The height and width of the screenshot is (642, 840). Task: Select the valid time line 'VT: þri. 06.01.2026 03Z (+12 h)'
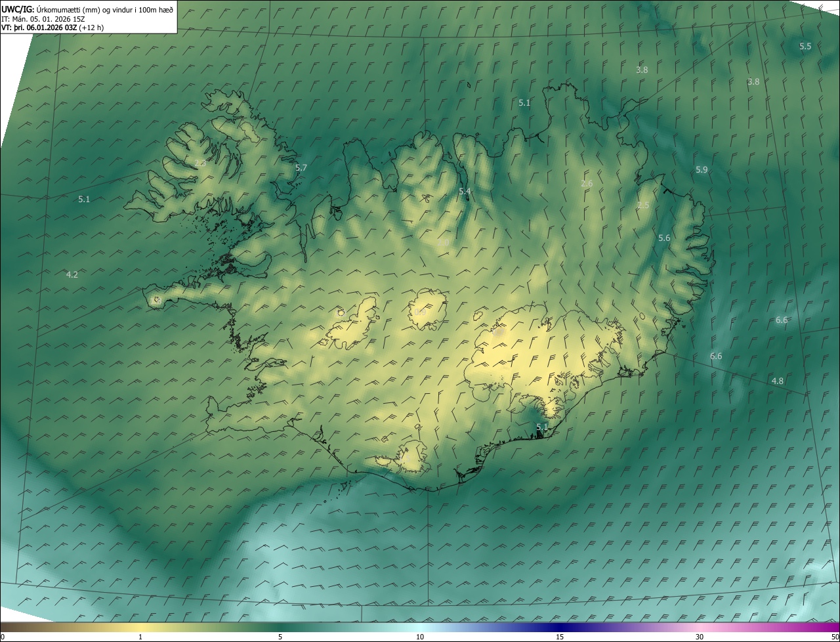(53, 28)
